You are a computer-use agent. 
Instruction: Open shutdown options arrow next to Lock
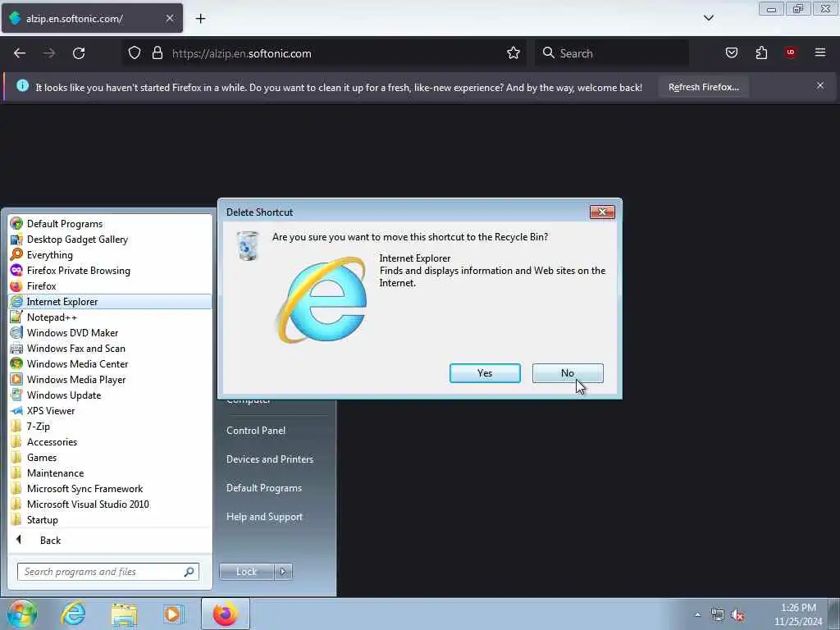click(x=283, y=572)
